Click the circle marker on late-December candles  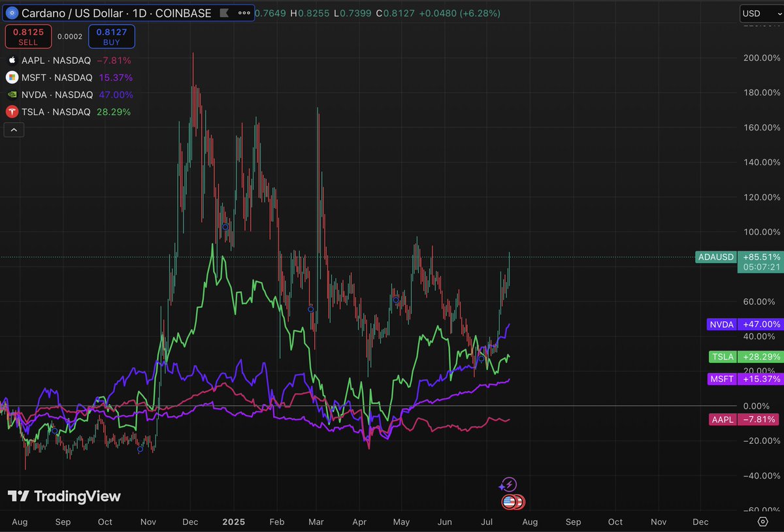225,227
